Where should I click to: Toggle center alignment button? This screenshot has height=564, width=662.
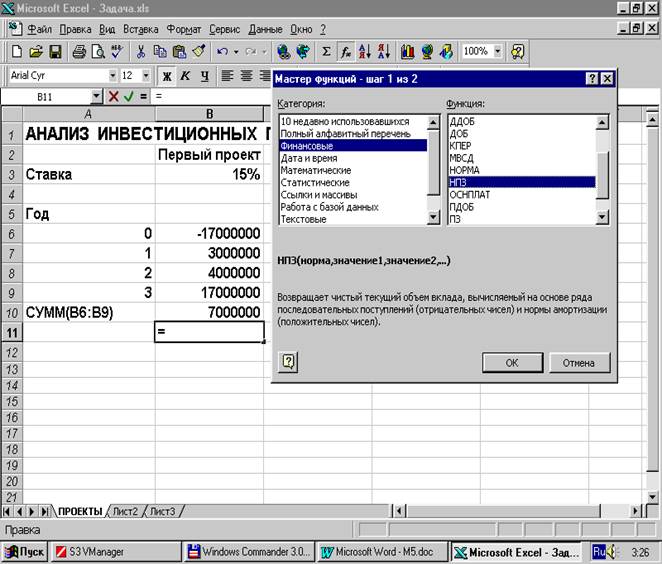[x=247, y=76]
